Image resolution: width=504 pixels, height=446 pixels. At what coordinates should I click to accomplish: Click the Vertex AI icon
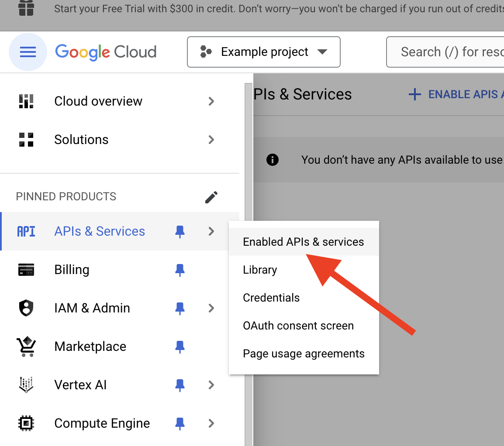tap(26, 385)
